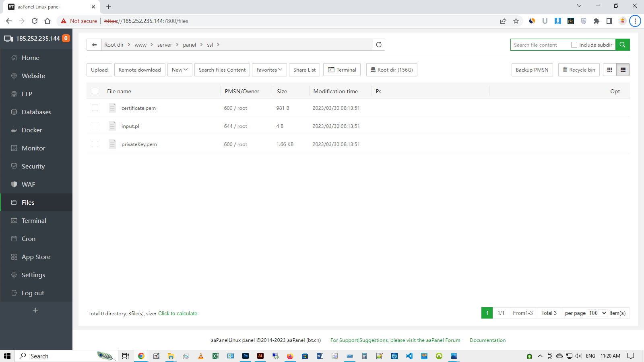Open Databases in the sidebar
This screenshot has width=644, height=362.
pyautogui.click(x=36, y=112)
